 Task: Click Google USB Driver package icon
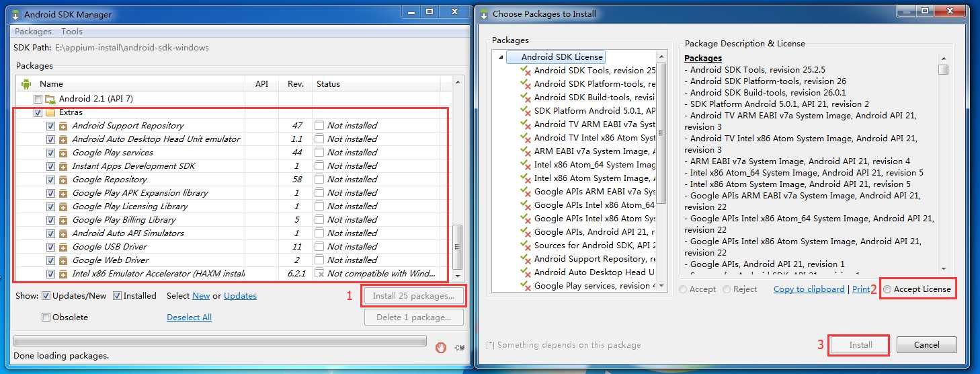[63, 247]
